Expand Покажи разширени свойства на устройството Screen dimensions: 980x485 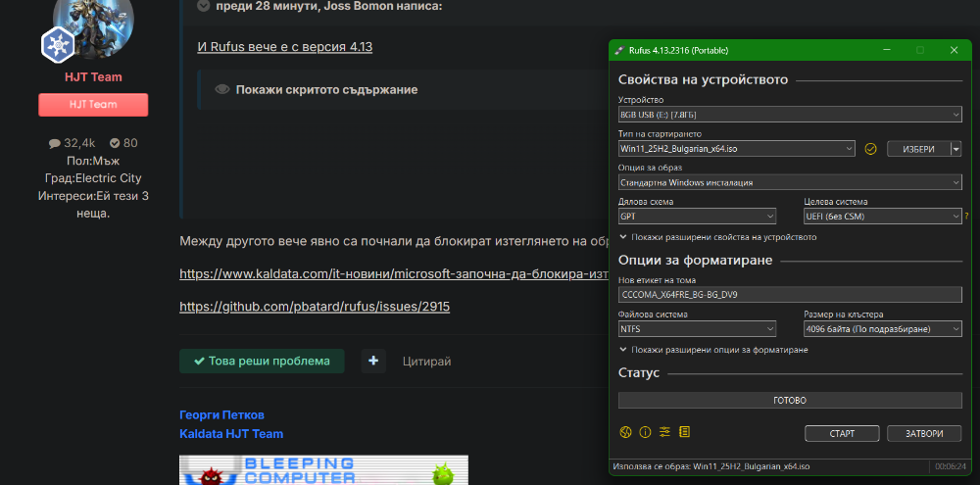tap(718, 237)
